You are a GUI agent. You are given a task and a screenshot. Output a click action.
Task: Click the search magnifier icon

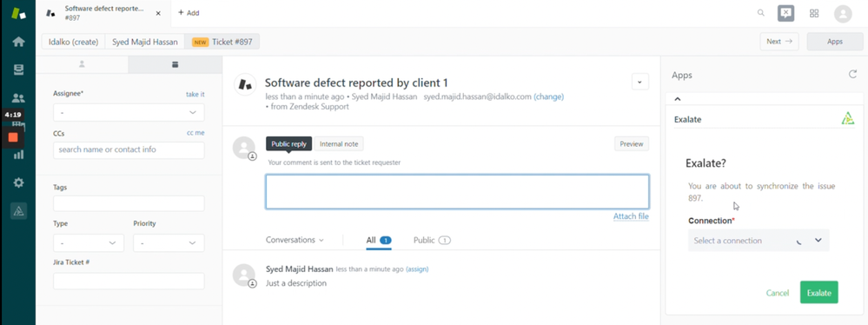761,13
